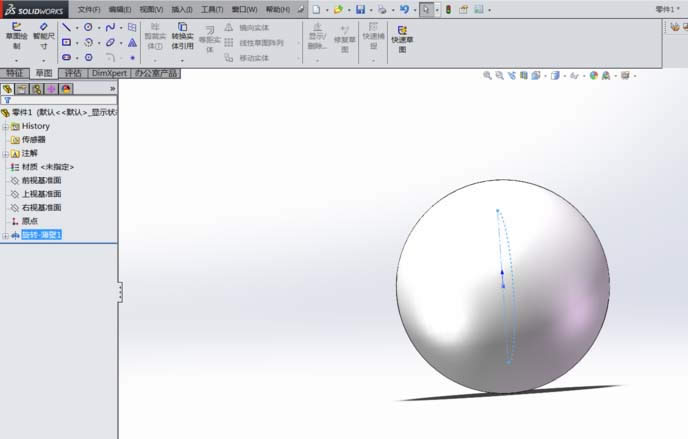Open the 文件(F) menu

coord(89,9)
